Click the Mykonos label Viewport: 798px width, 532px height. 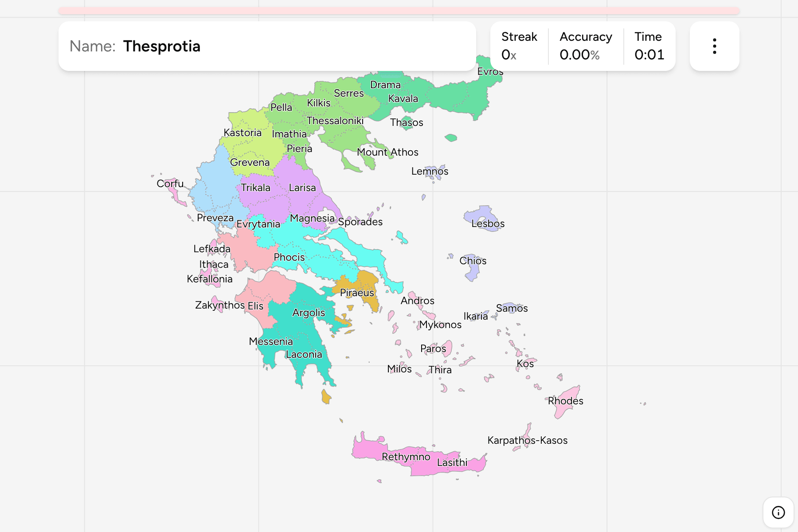pos(440,325)
